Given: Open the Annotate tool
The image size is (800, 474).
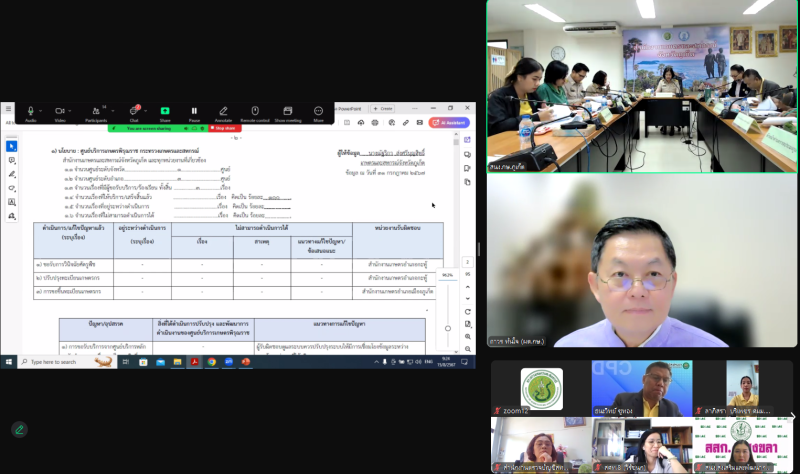Looking at the screenshot, I should (223, 112).
